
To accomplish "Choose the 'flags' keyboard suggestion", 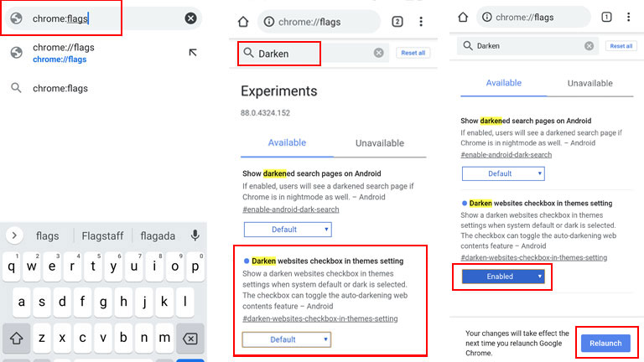I will pos(47,236).
